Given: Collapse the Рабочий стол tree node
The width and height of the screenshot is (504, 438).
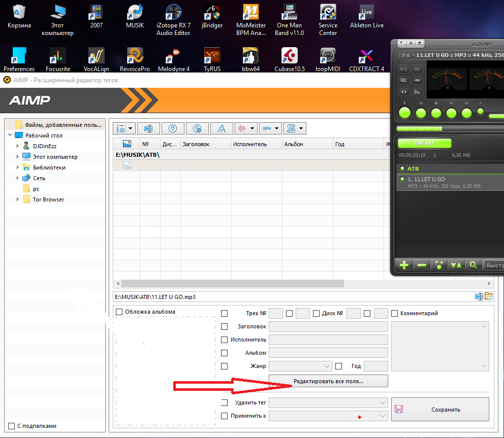Looking at the screenshot, I should pyautogui.click(x=10, y=135).
